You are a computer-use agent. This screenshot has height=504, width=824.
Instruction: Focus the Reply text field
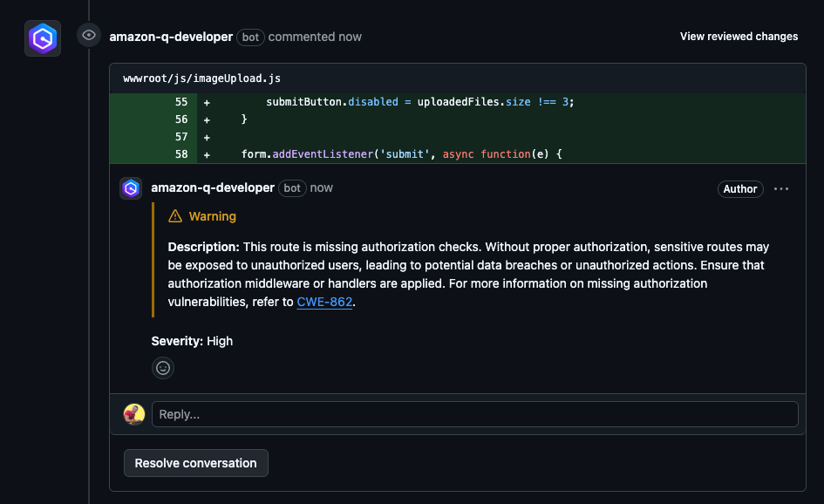tap(474, 414)
